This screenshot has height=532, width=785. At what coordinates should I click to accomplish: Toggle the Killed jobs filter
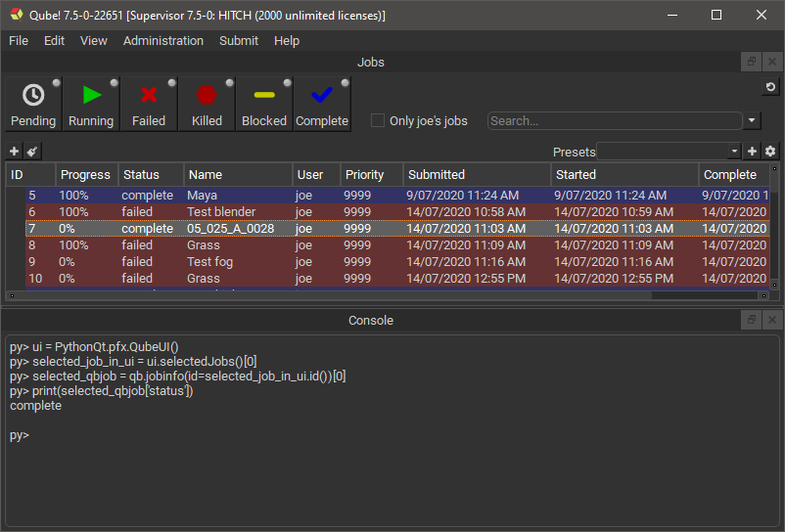207,105
